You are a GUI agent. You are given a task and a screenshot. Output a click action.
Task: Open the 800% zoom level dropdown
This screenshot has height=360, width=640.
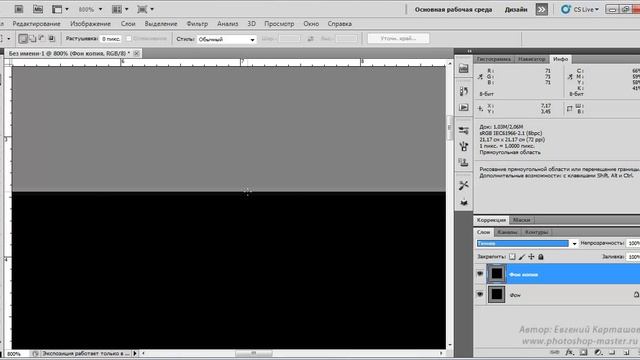pos(100,9)
